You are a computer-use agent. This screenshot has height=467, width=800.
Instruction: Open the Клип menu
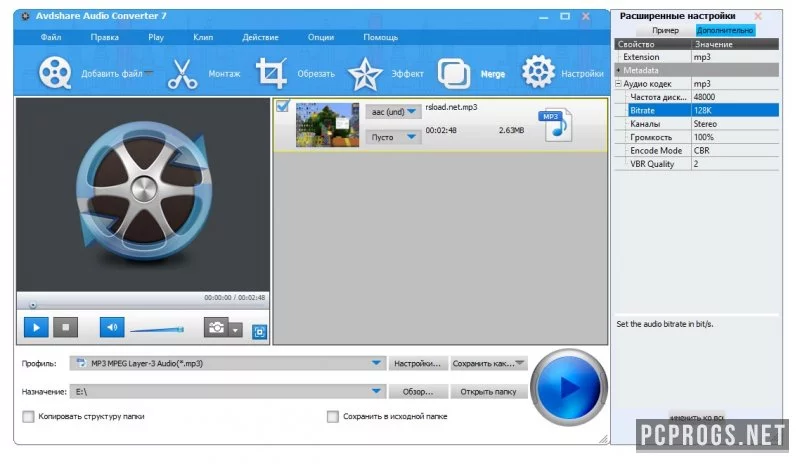click(203, 37)
